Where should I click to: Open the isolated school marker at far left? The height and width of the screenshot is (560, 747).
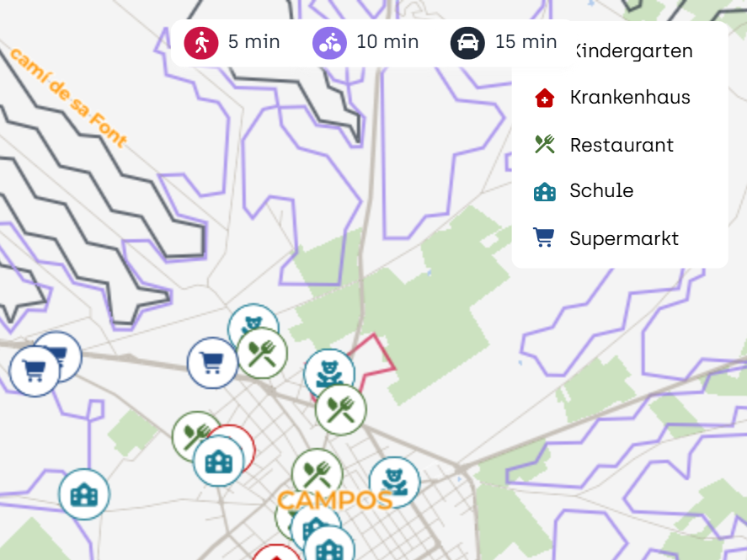(84, 494)
